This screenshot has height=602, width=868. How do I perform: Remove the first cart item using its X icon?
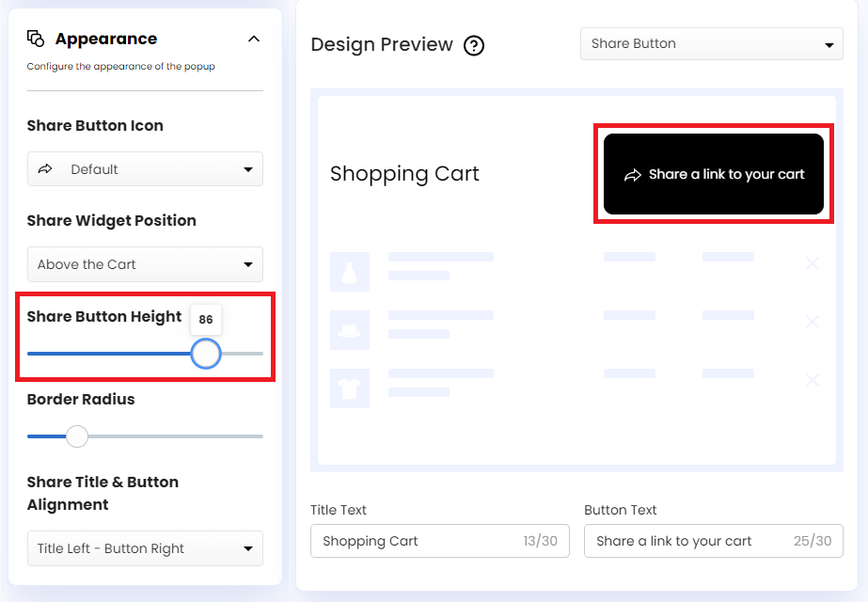point(812,263)
